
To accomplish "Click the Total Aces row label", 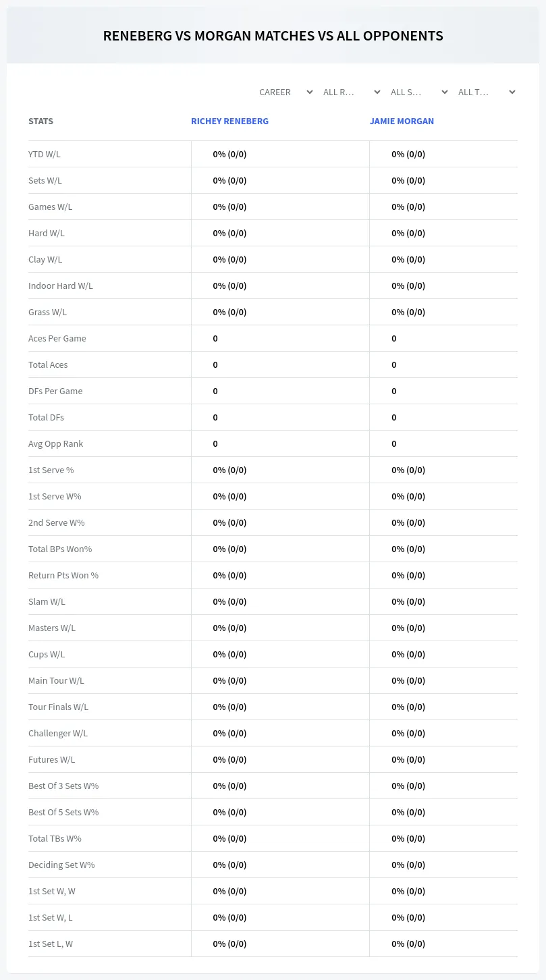I will coord(48,364).
